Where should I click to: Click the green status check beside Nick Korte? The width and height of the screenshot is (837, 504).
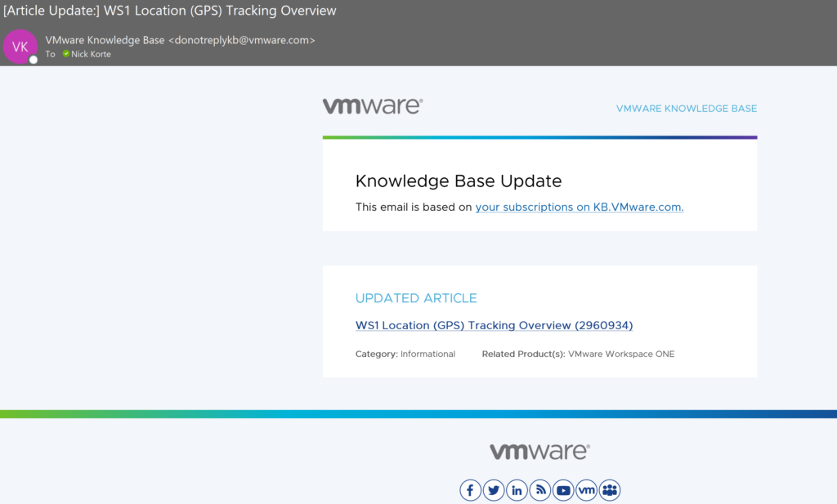[66, 53]
